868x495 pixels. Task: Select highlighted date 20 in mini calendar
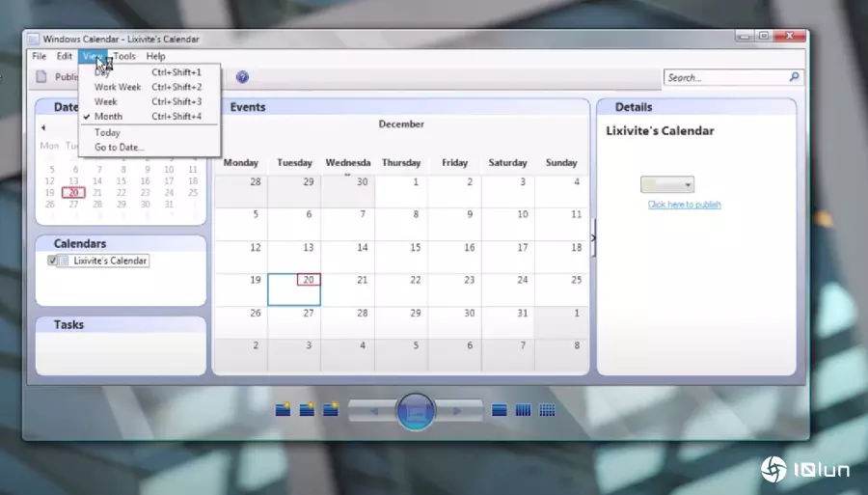coord(73,193)
